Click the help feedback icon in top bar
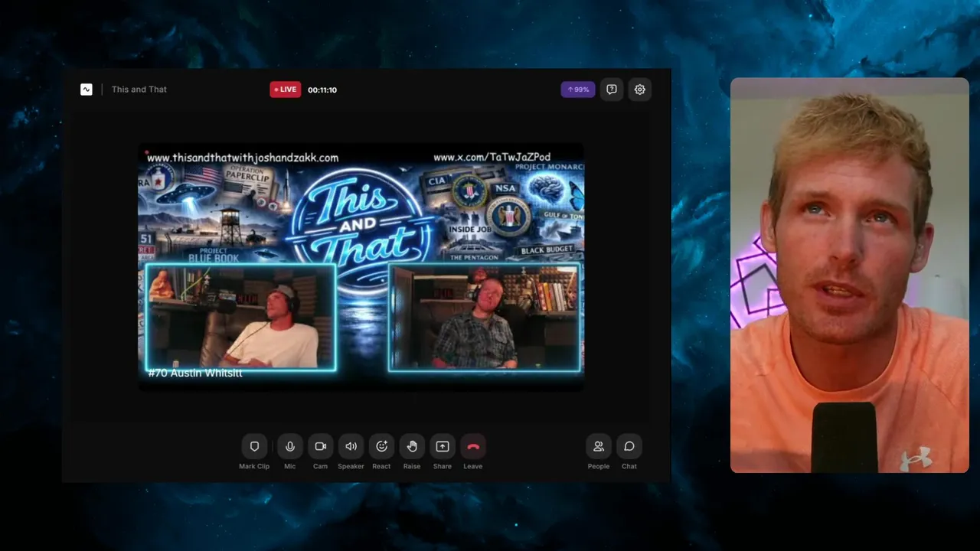Image resolution: width=980 pixels, height=551 pixels. (x=612, y=90)
